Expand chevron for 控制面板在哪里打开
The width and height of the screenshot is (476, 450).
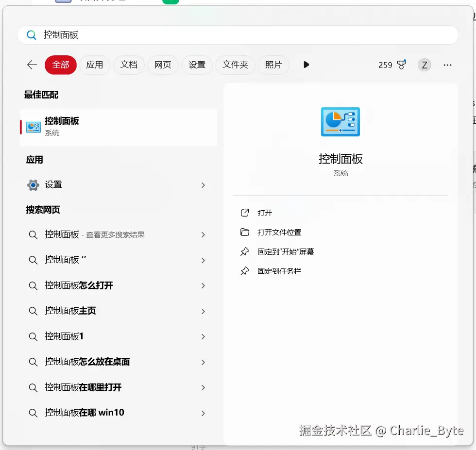coord(203,387)
